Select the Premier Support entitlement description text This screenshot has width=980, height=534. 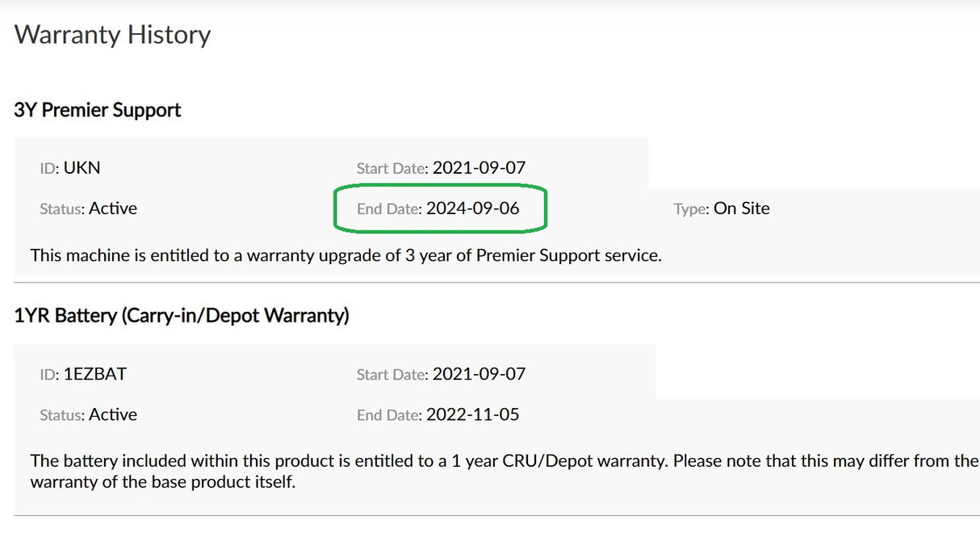(x=346, y=255)
